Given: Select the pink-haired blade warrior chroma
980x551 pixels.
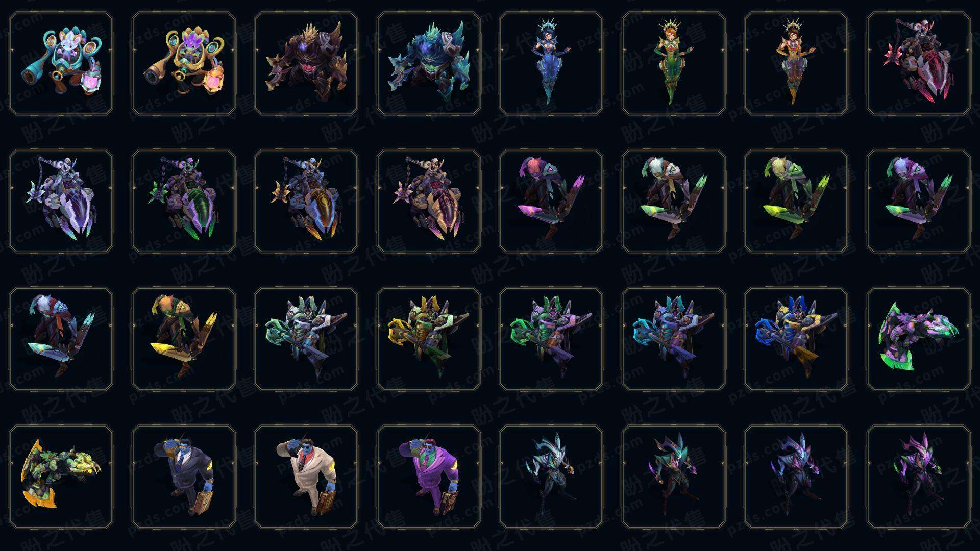Looking at the screenshot, I should (x=551, y=201).
